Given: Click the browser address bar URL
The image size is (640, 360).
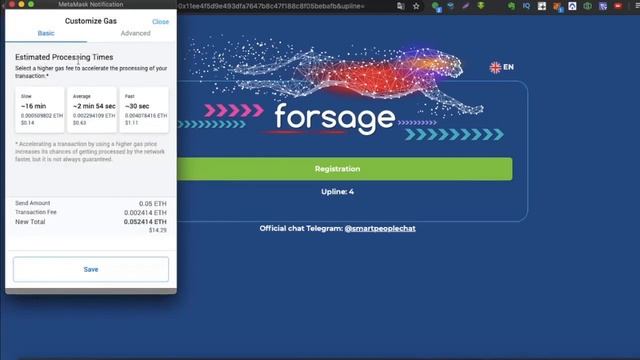Looking at the screenshot, I should (x=271, y=6).
